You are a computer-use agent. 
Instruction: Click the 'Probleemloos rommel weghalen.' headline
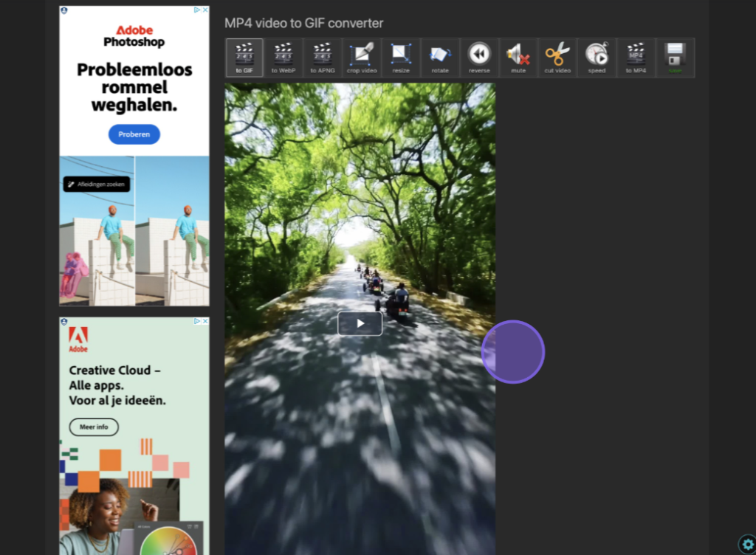[134, 87]
